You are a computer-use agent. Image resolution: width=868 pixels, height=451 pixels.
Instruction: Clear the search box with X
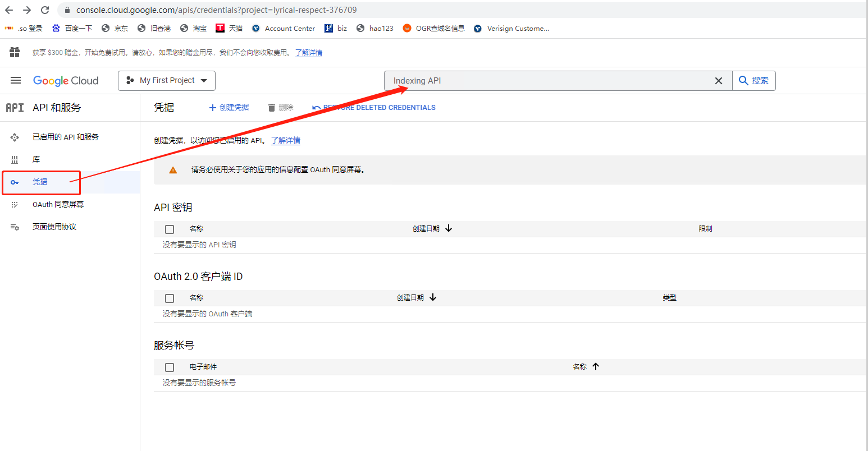719,81
